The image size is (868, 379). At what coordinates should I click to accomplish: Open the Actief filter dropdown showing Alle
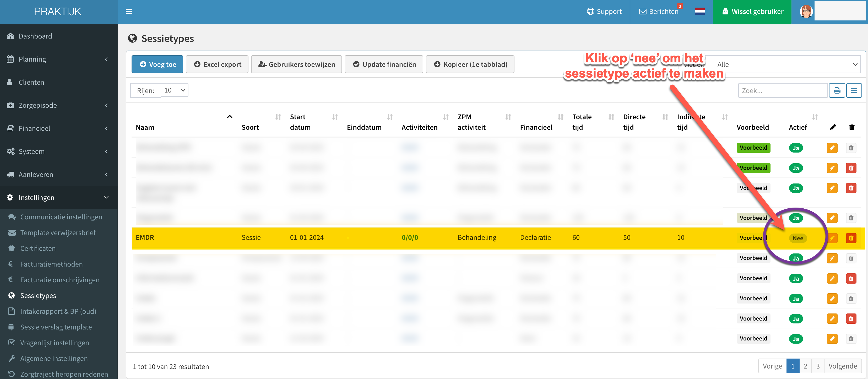[785, 64]
